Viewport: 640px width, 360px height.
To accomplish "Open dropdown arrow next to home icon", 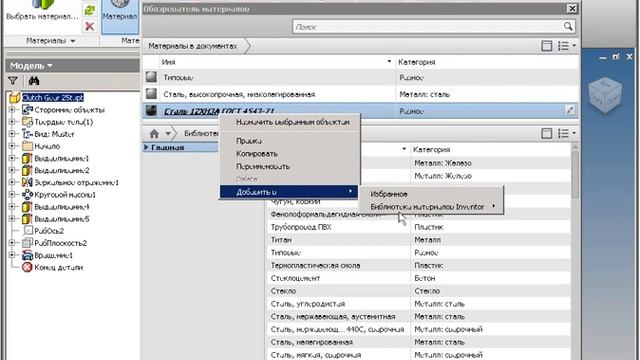I will (x=168, y=134).
